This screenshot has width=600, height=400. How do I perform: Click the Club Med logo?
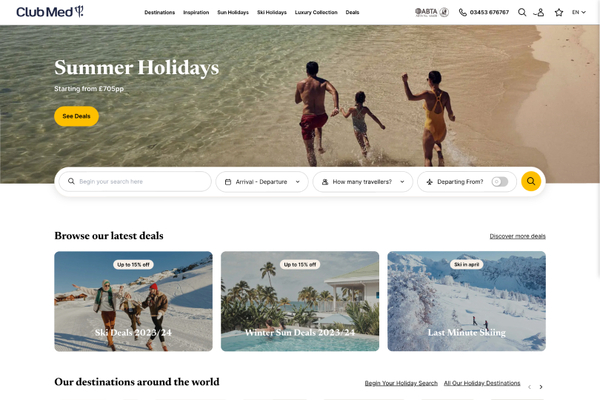pyautogui.click(x=50, y=12)
